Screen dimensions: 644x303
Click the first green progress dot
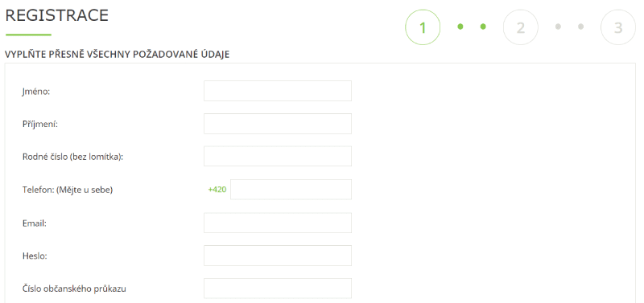(460, 27)
